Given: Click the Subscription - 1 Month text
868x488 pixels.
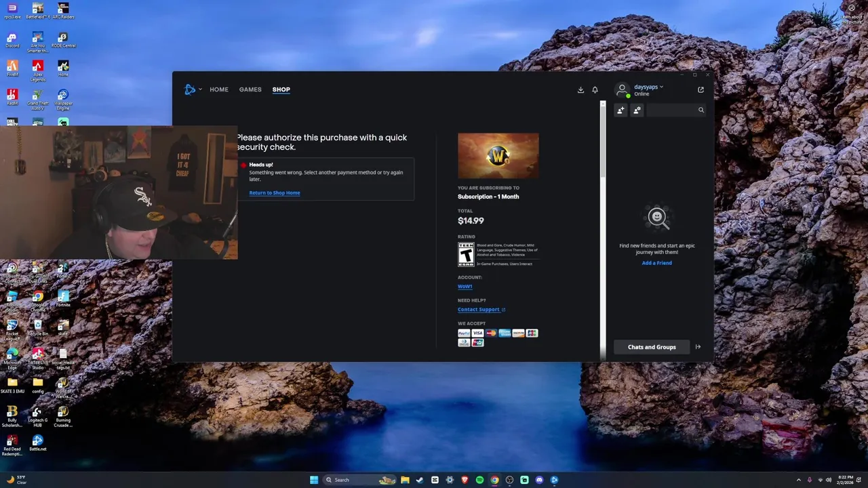Looking at the screenshot, I should click(488, 197).
